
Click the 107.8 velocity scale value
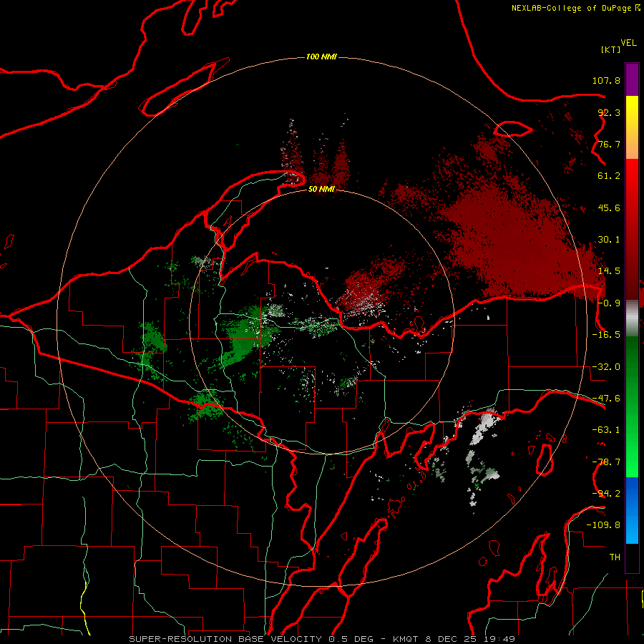(606, 80)
